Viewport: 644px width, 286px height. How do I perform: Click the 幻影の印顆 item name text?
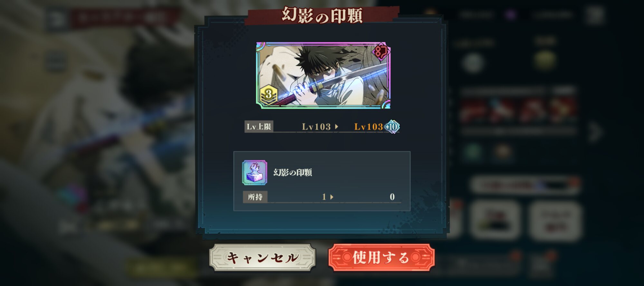coord(293,173)
